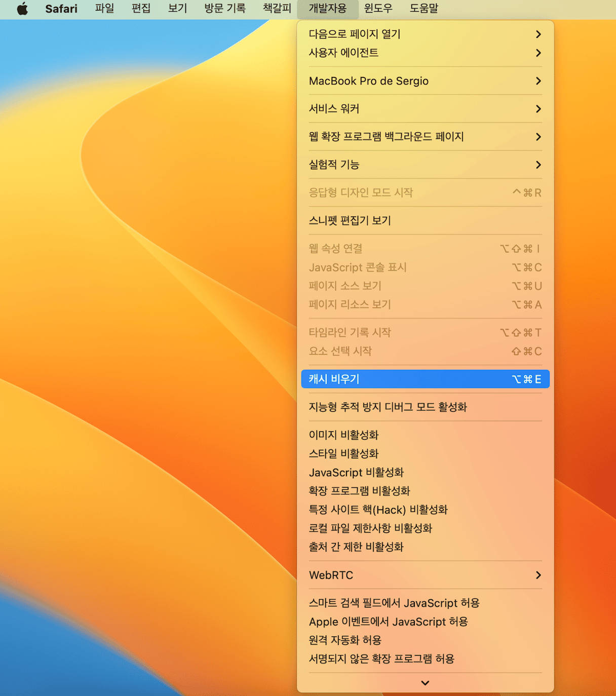Enable 지능형 추적 방지 디버그 모드 활성화

click(388, 407)
